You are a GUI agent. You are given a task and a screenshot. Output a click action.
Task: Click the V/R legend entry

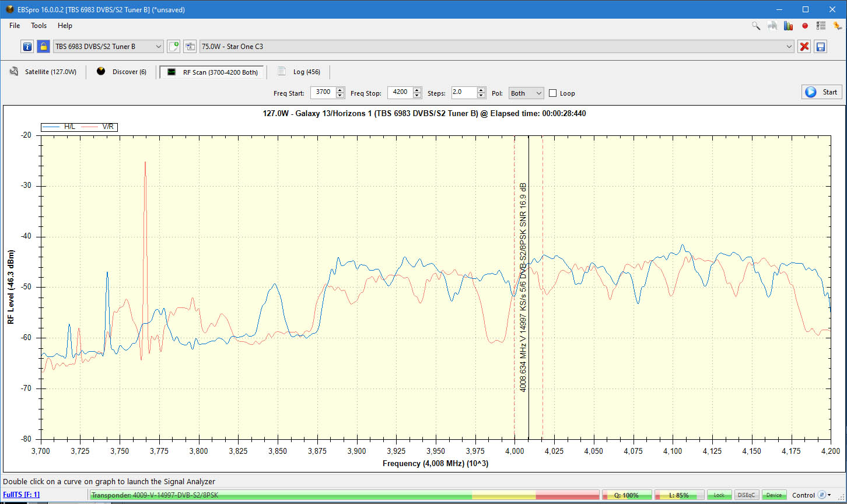[x=97, y=127]
